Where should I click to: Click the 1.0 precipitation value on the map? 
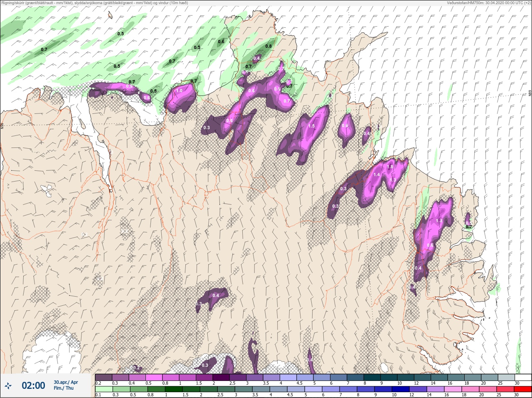point(180,91)
